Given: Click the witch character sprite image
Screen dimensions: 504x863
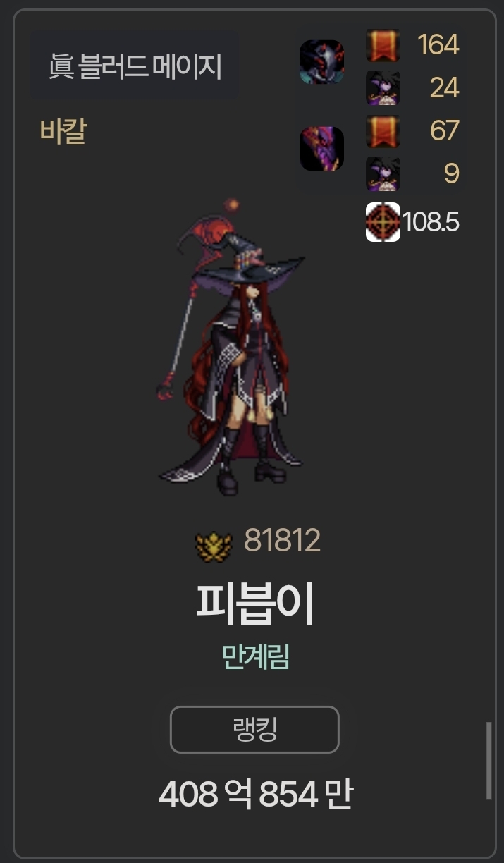Looking at the screenshot, I should coord(229,348).
